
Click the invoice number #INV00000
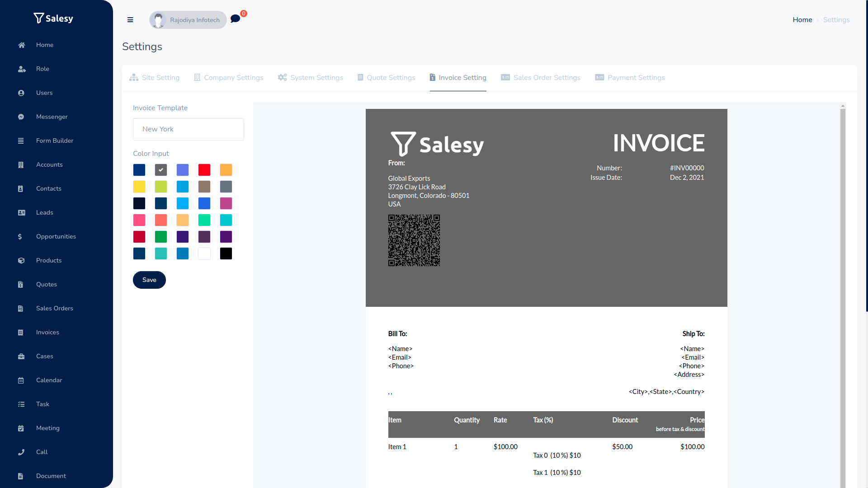coord(687,168)
